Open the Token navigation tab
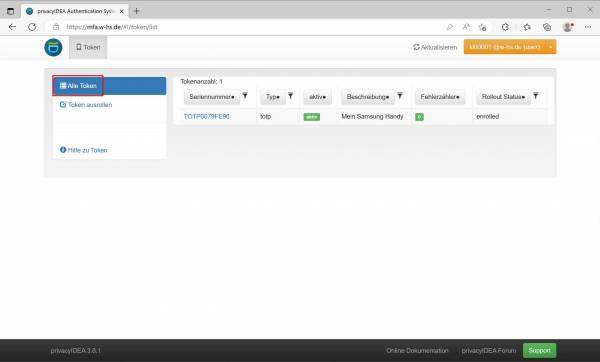This screenshot has width=600, height=362. pos(88,47)
